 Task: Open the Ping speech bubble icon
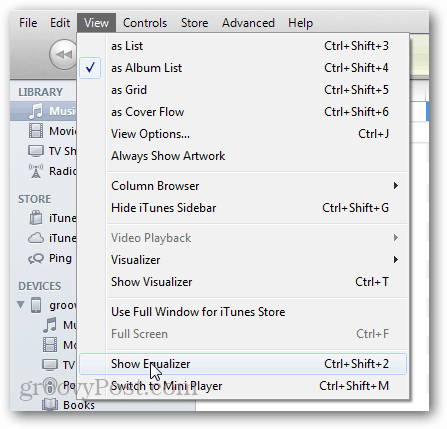pos(36,258)
